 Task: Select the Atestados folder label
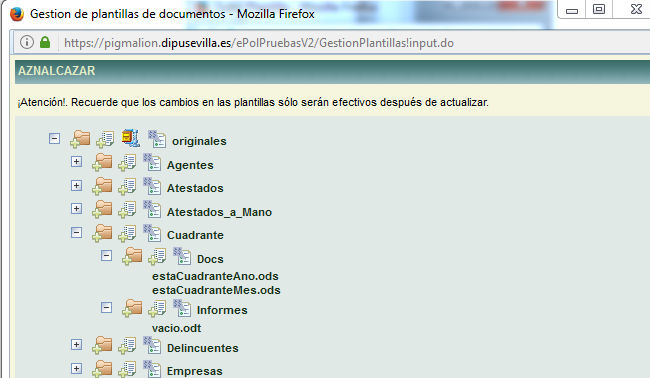[195, 188]
